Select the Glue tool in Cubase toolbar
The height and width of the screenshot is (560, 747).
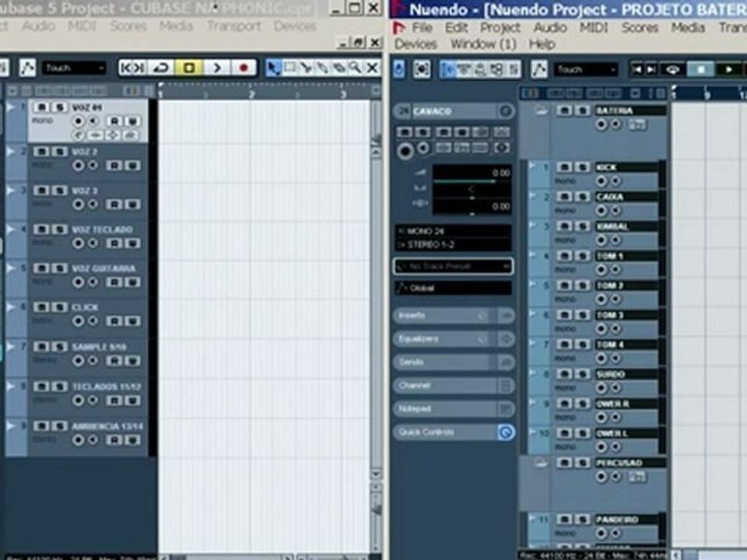pos(322,68)
